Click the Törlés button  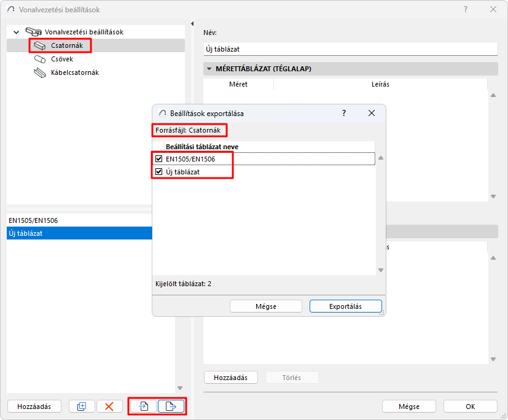[292, 378]
